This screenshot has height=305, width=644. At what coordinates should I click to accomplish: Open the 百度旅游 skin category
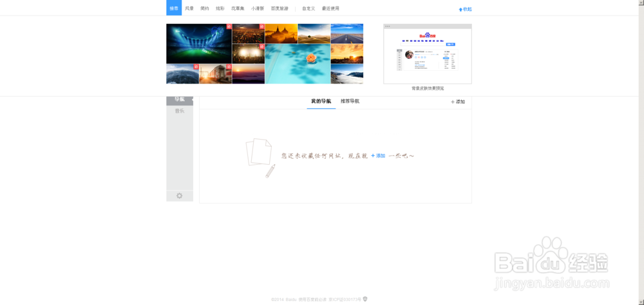pyautogui.click(x=279, y=8)
